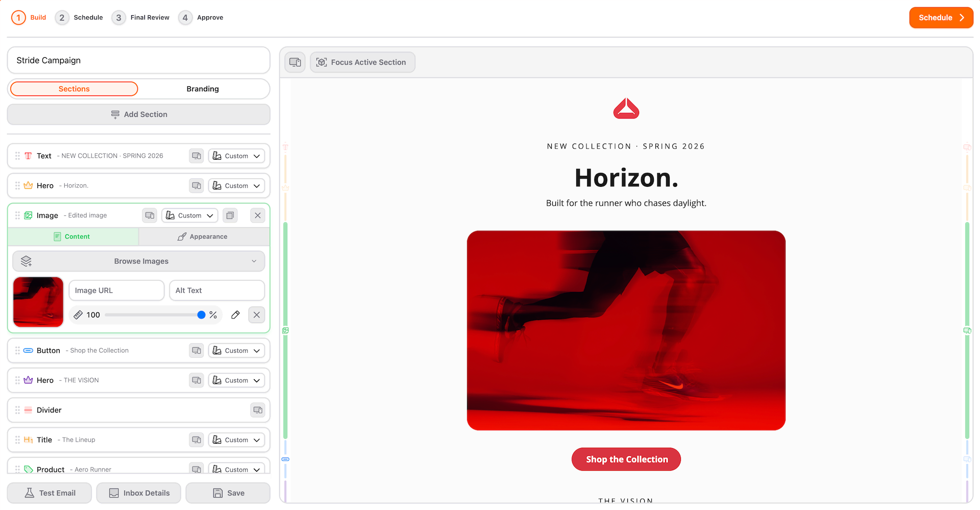Click the drag handle of Text section
This screenshot has height=510, width=980.
tap(17, 156)
